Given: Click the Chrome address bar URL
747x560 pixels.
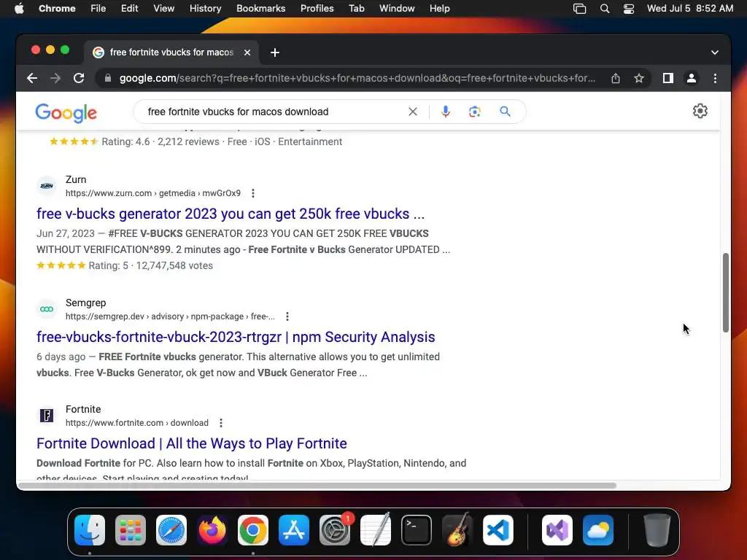Looking at the screenshot, I should pos(357,78).
